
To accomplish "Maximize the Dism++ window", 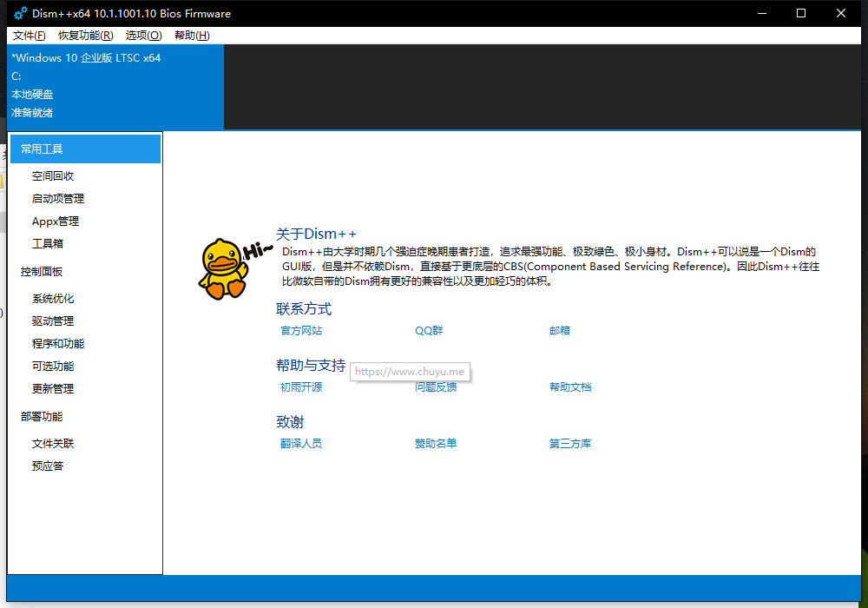I will pyautogui.click(x=801, y=13).
